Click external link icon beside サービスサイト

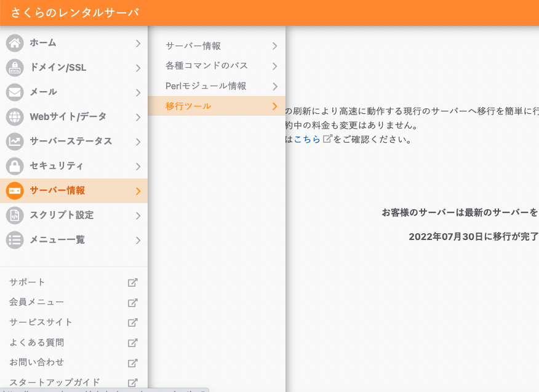pos(133,322)
